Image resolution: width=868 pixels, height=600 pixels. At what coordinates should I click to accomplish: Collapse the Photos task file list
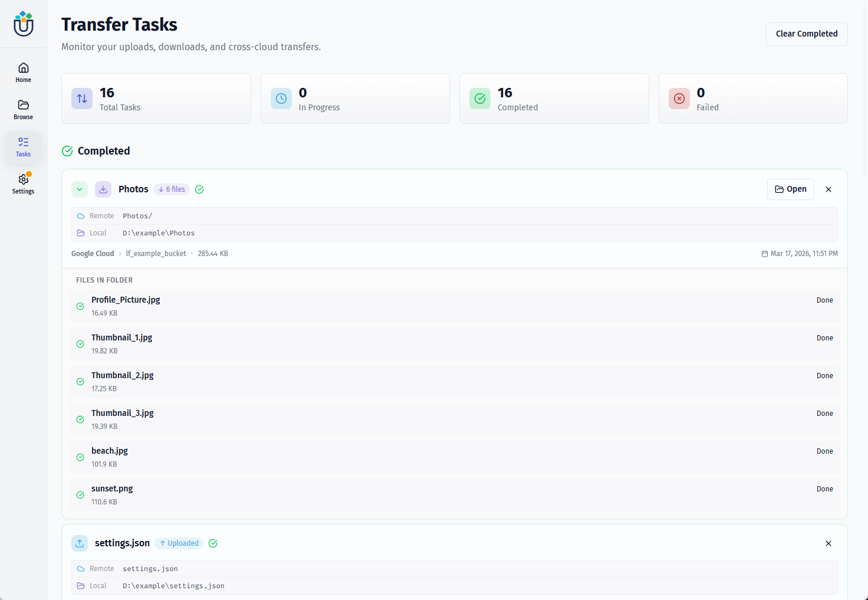click(x=80, y=189)
